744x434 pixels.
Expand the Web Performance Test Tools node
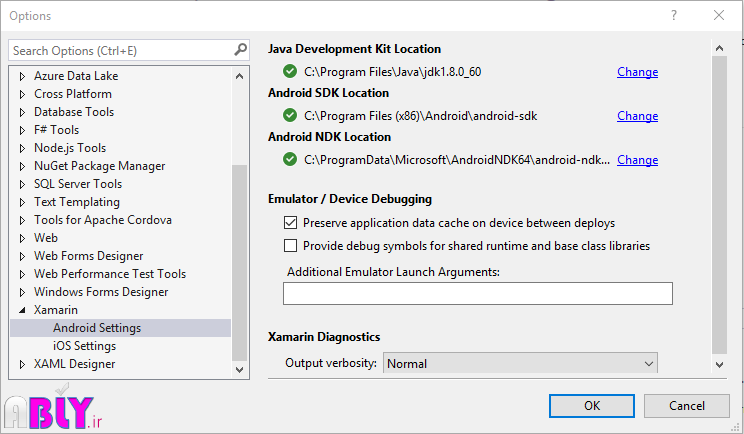[x=22, y=274]
